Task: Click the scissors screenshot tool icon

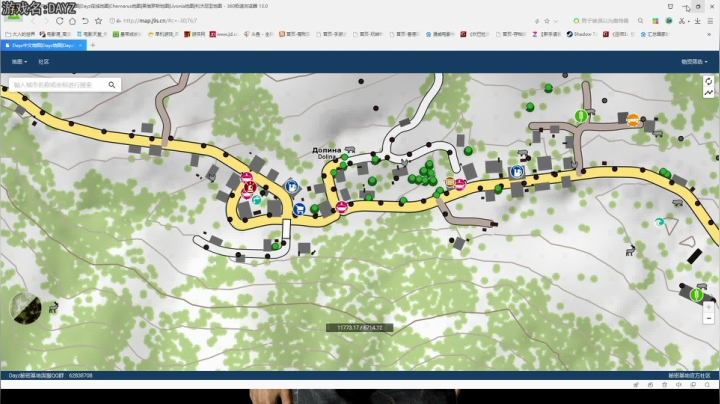Action: tap(682, 21)
